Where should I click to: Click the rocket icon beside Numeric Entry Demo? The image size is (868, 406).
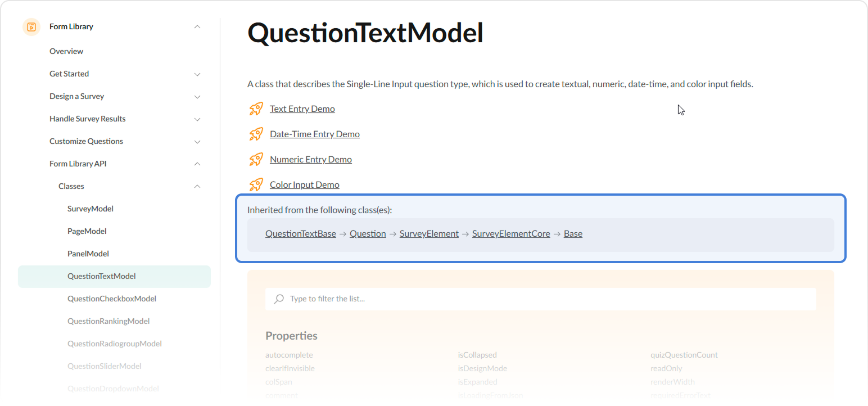256,159
